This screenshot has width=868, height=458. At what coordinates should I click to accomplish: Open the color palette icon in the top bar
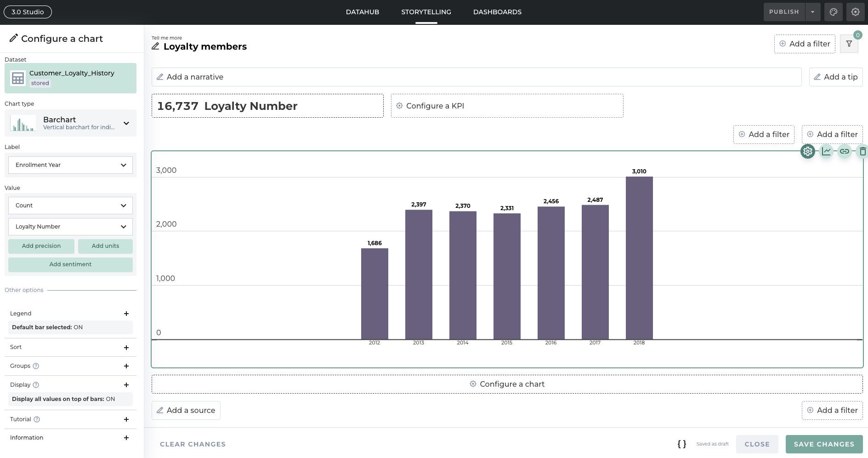point(833,11)
